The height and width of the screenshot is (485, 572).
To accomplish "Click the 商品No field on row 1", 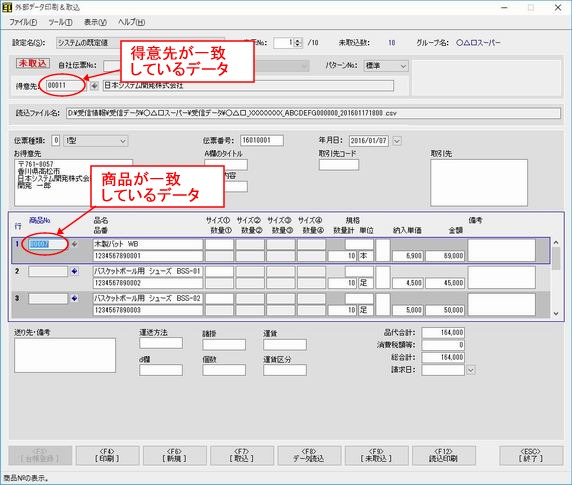I will (48, 244).
